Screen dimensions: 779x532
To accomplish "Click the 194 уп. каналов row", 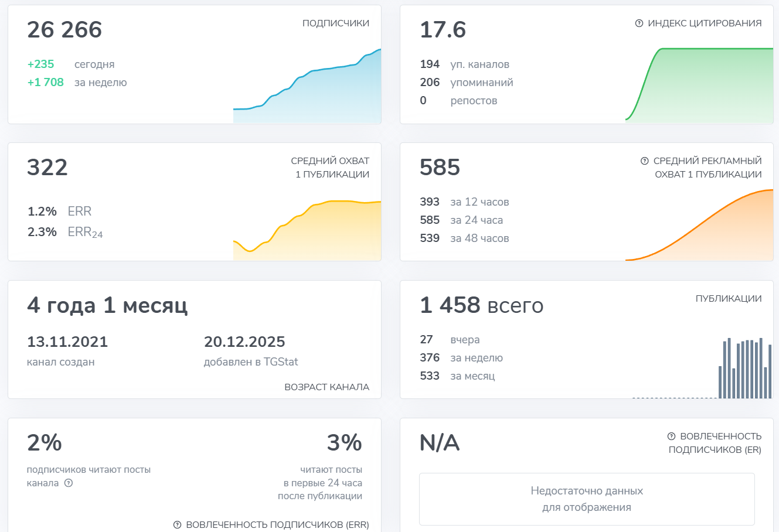I will pyautogui.click(x=464, y=64).
